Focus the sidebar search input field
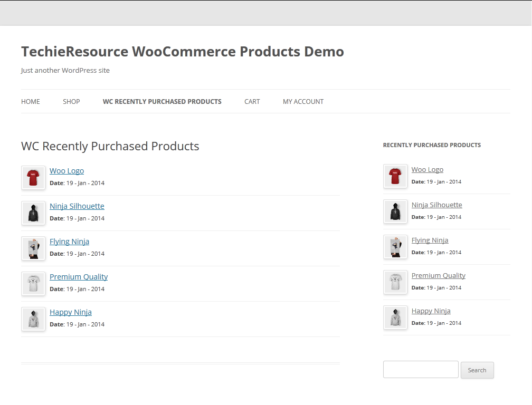 421,370
